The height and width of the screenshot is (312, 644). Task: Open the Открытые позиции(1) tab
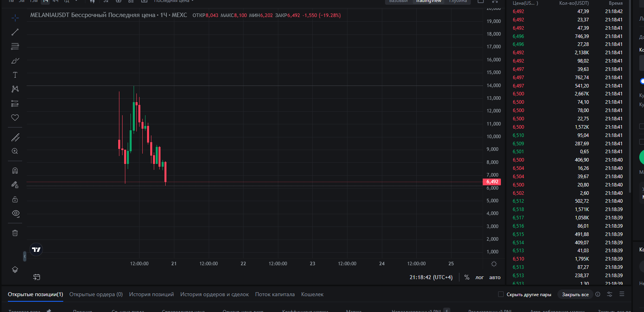click(36, 294)
